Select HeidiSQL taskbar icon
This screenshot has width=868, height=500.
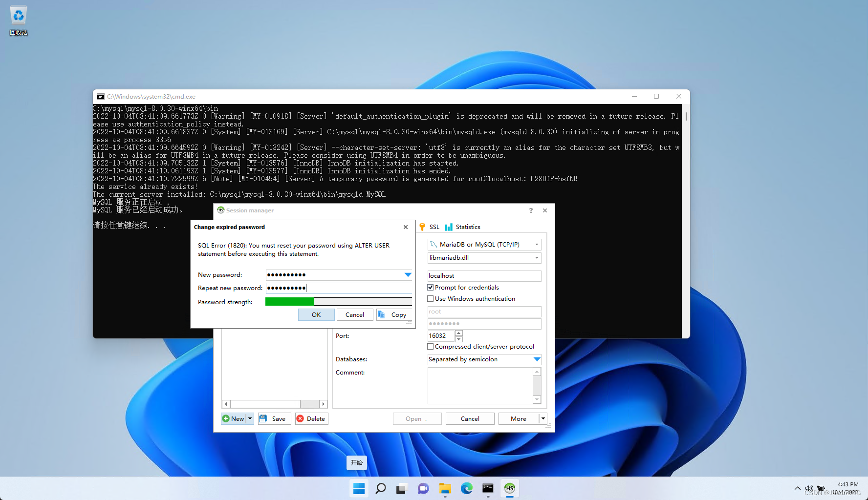click(x=509, y=488)
